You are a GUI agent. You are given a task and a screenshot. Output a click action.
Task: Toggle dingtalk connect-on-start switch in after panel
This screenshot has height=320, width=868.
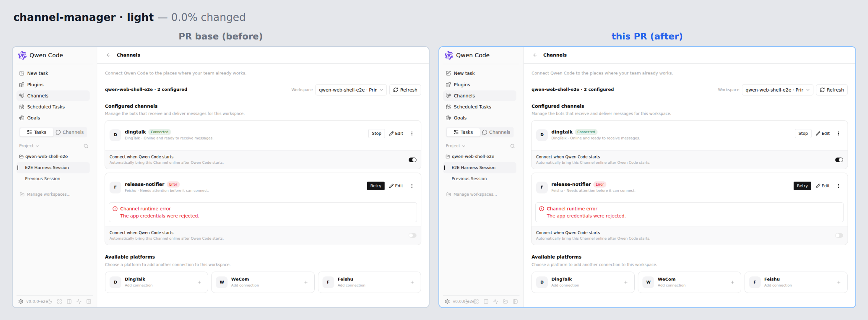(x=839, y=160)
